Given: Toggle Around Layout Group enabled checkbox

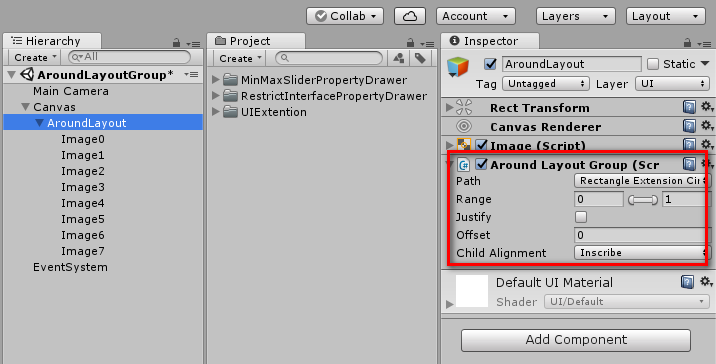Looking at the screenshot, I should coord(482,164).
